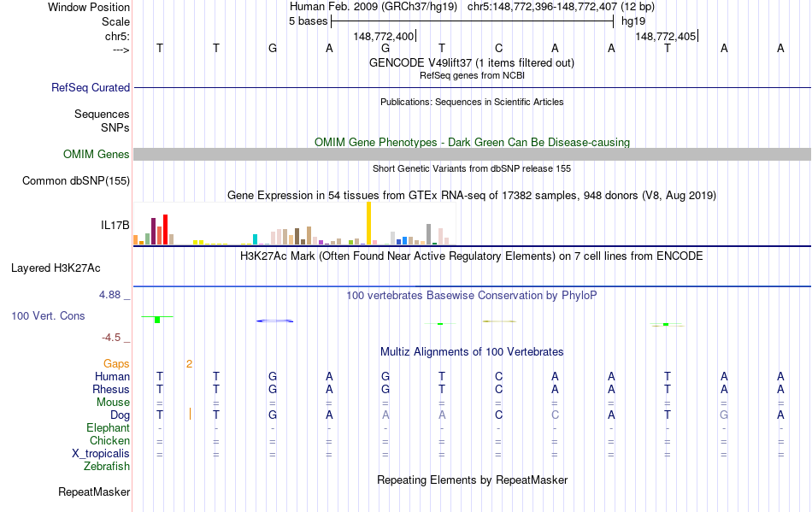Click the RefSeq genes from NCBI subtitle
Image resolution: width=812 pixels, height=512 pixels.
click(x=472, y=75)
